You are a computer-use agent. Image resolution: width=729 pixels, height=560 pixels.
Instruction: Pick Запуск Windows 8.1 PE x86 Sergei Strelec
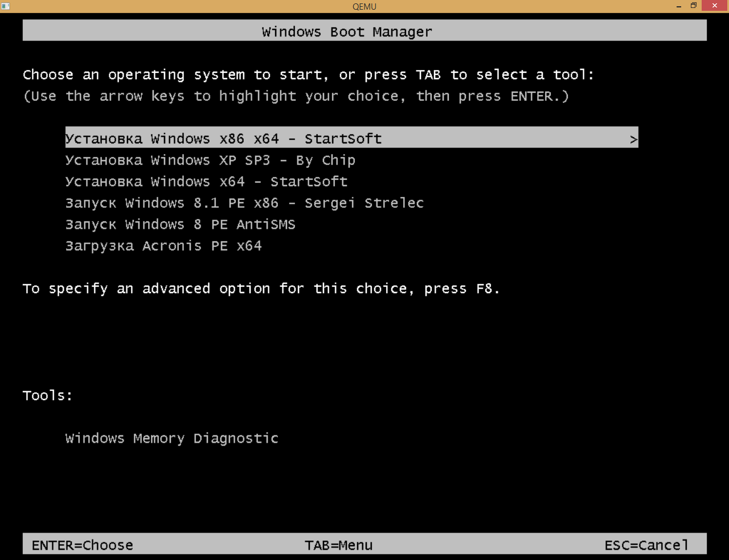244,203
